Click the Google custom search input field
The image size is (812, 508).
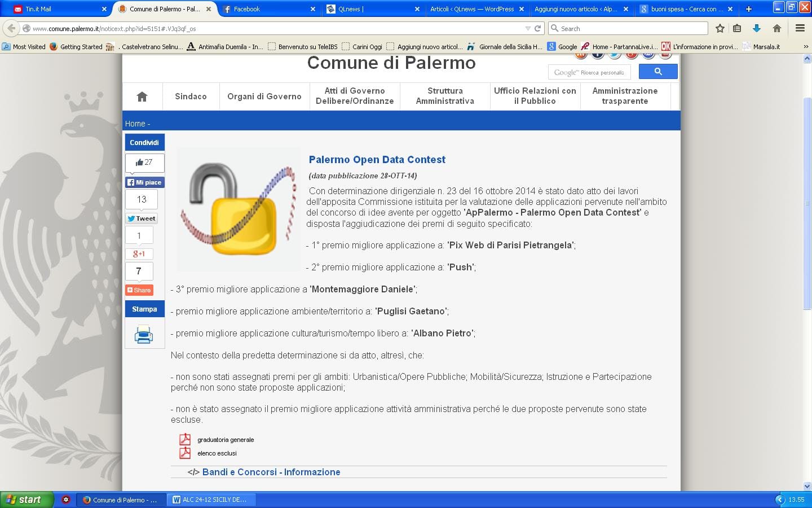point(590,72)
